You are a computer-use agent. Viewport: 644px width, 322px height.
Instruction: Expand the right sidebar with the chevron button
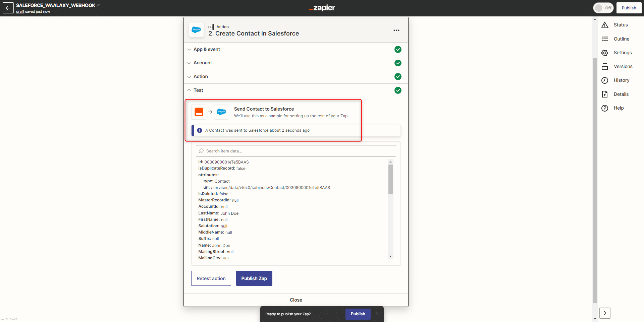[605, 313]
